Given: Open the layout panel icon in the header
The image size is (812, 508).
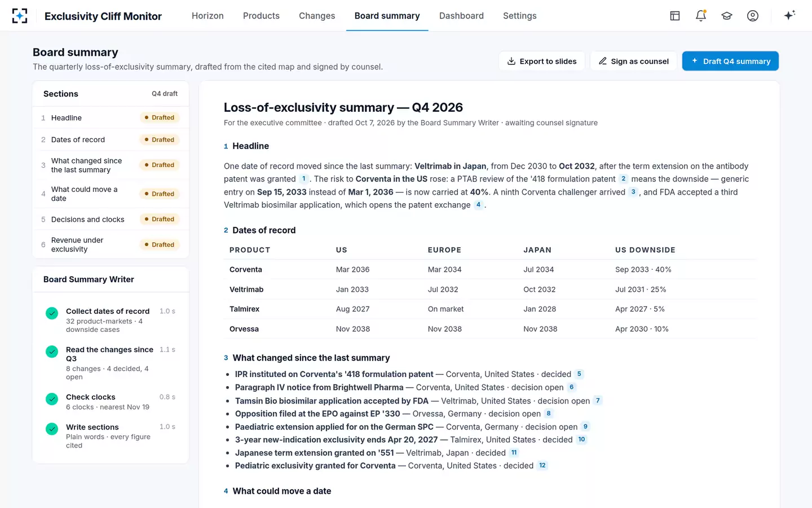Looking at the screenshot, I should 675,16.
